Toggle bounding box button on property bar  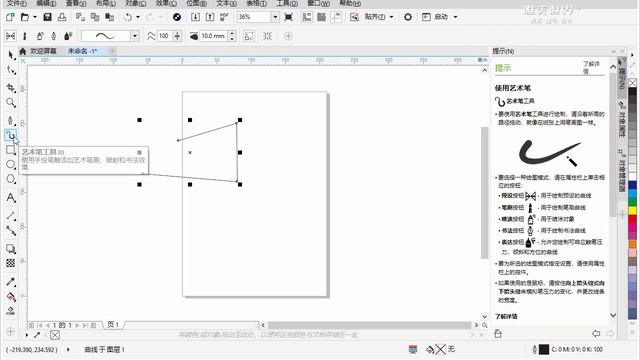(267, 36)
